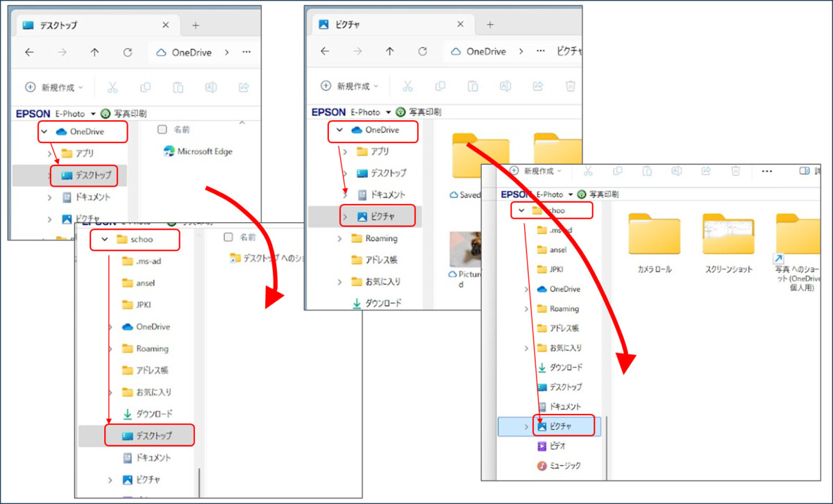
Task: Select ミュージック in the カメラ ロール window tree
Action: (559, 466)
